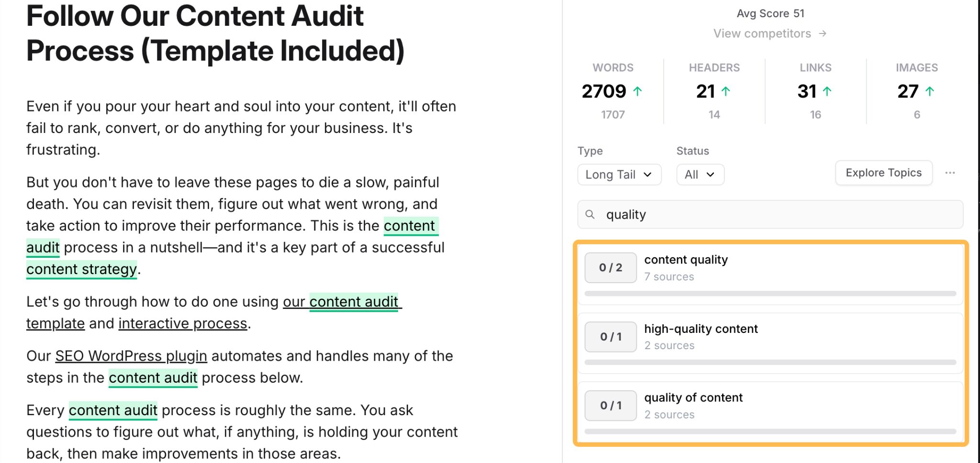
Task: Click the magnifying glass search icon
Action: pyautogui.click(x=590, y=215)
